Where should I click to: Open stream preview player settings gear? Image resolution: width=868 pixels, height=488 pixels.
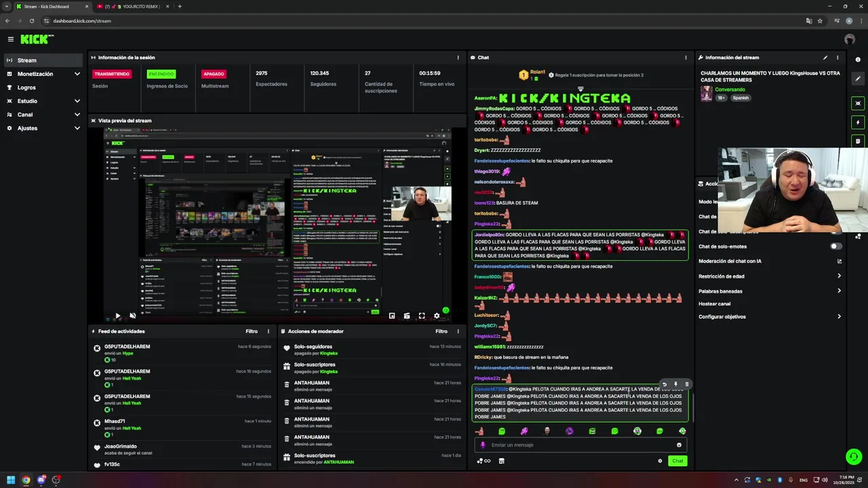437,316
